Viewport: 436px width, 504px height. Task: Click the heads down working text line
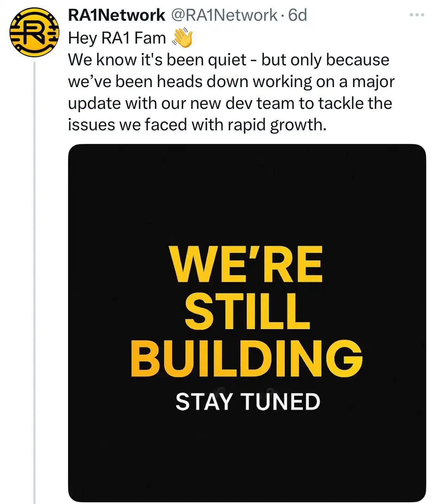click(x=231, y=82)
